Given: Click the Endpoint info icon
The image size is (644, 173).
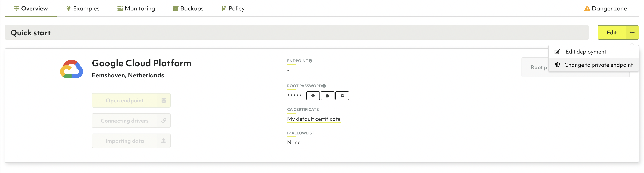Looking at the screenshot, I should [x=310, y=61].
